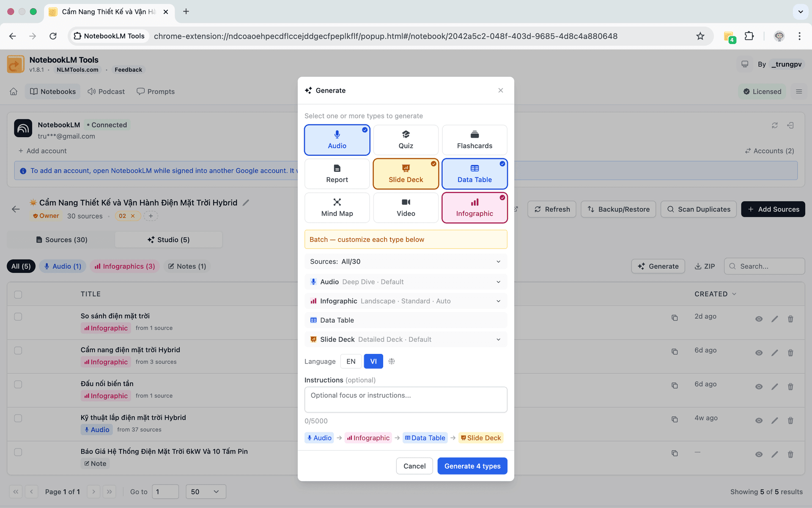Select the Flashcards generation type
Screen dimensions: 812x508
tap(475, 140)
